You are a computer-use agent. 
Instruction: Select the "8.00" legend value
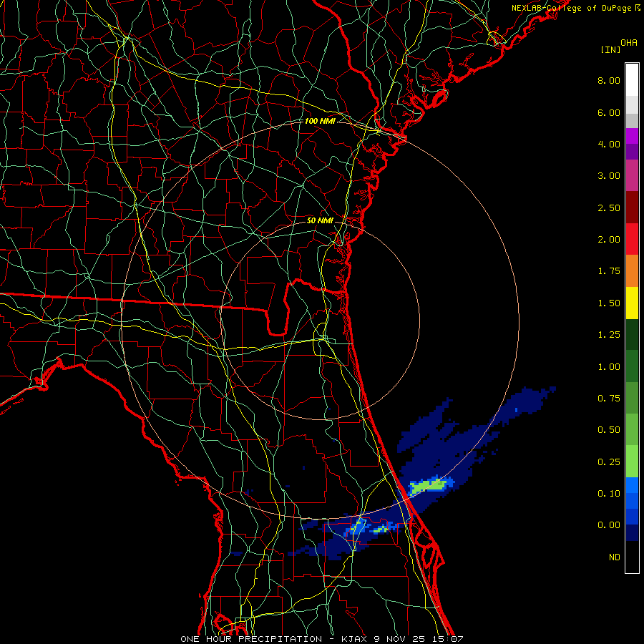609,80
